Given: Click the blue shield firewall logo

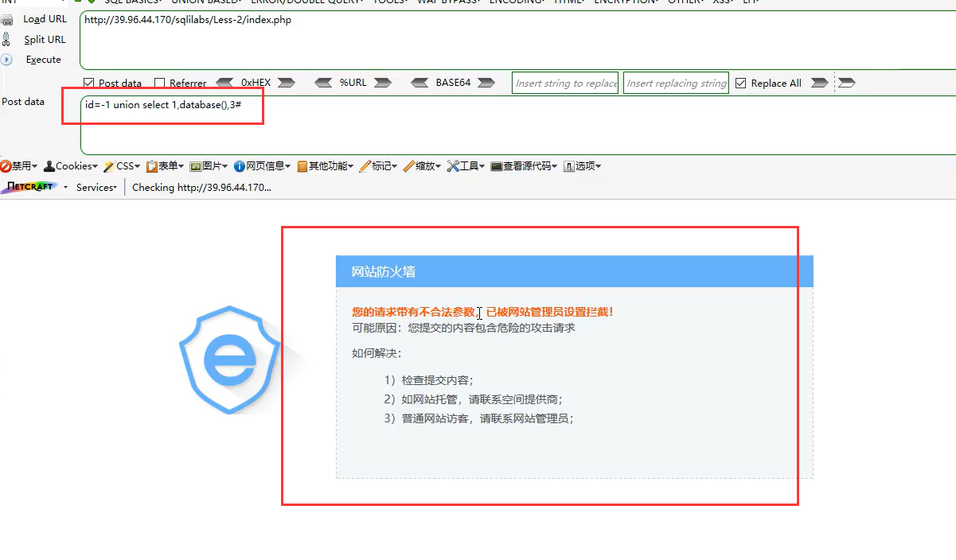Looking at the screenshot, I should coord(231,360).
